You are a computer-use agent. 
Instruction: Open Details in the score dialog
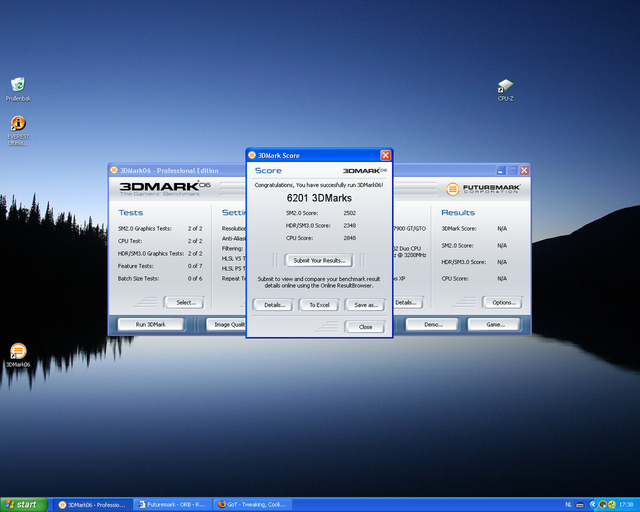(272, 304)
